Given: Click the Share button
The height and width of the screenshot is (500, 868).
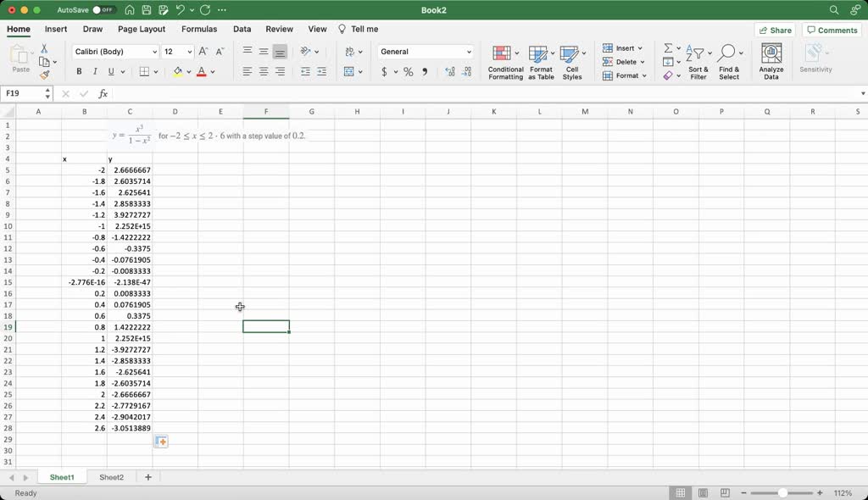Looking at the screenshot, I should (774, 30).
